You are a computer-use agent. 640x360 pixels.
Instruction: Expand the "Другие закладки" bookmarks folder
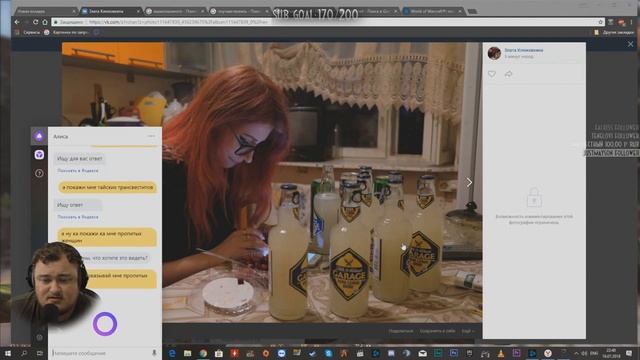pyautogui.click(x=614, y=32)
